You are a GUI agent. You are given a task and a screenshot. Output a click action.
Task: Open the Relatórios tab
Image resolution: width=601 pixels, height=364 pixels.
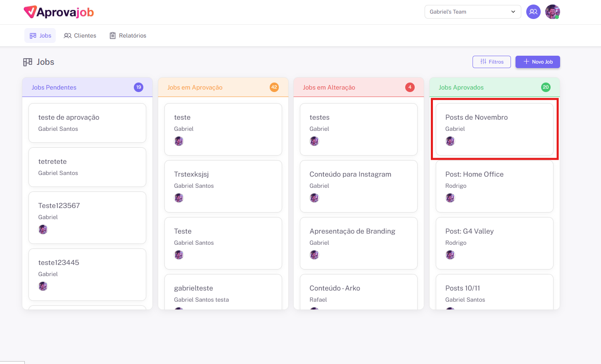click(128, 35)
